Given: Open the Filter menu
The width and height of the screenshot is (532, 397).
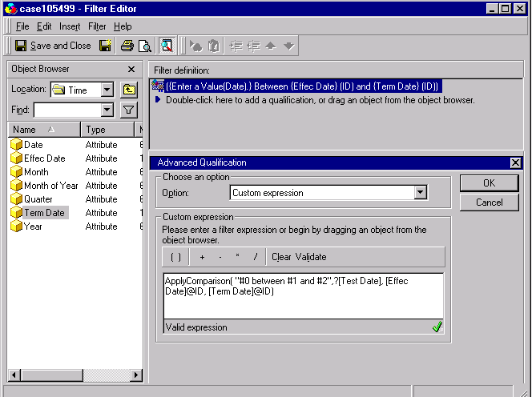Looking at the screenshot, I should (97, 26).
